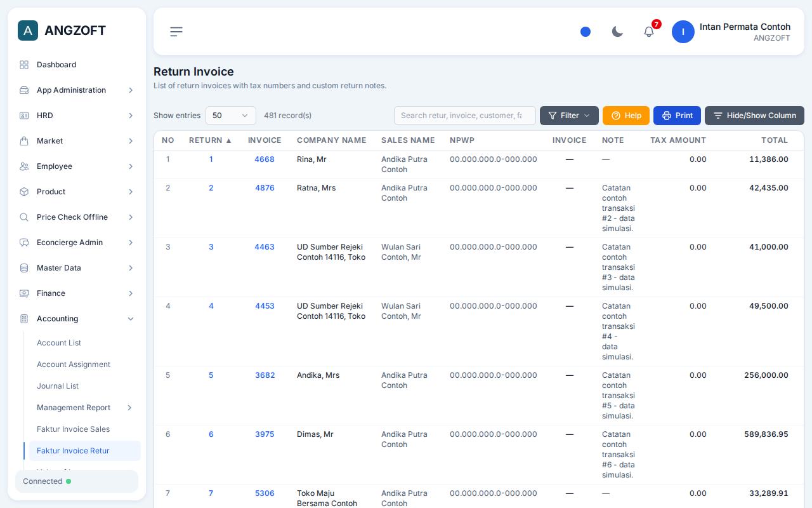The height and width of the screenshot is (508, 812).
Task: Click the App Administration sidebar icon
Action: (x=24, y=90)
